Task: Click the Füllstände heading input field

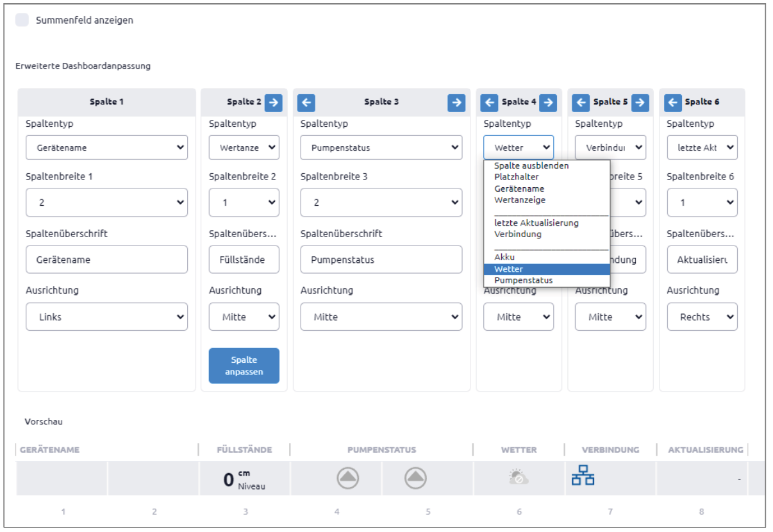Action: (244, 260)
